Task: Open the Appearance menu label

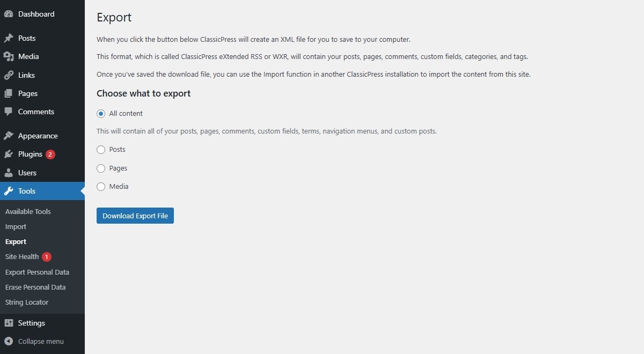Action: tap(38, 136)
